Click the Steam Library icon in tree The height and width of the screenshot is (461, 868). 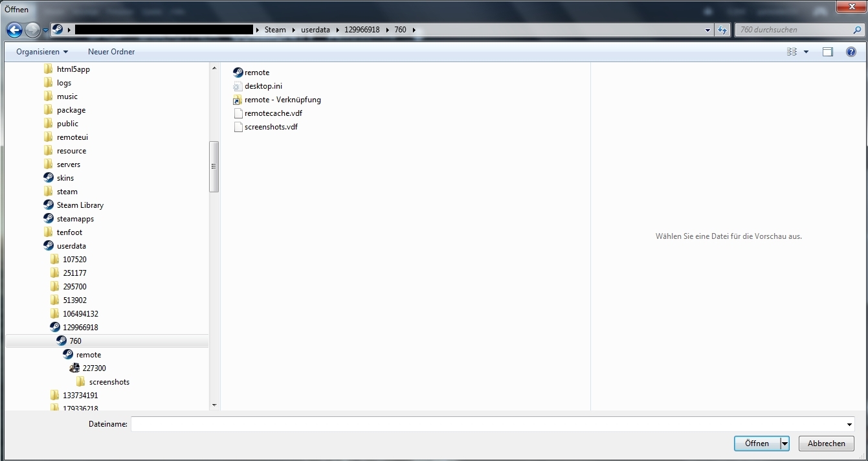pyautogui.click(x=49, y=205)
